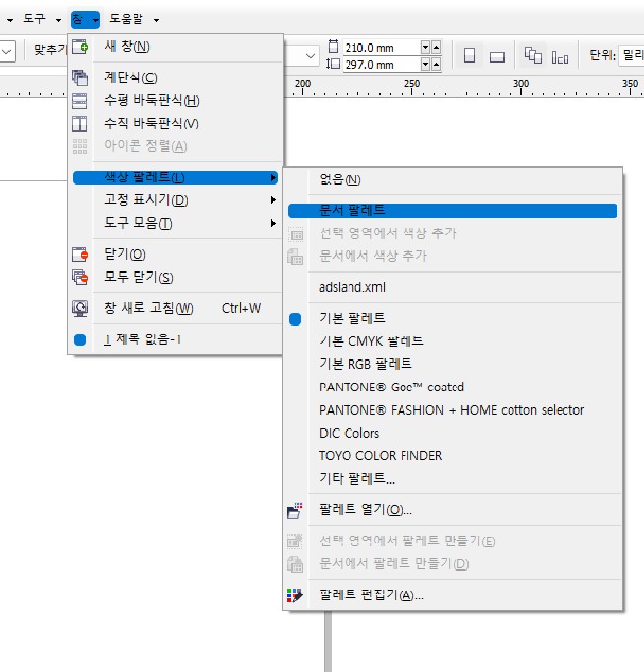Image resolution: width=644 pixels, height=672 pixels.
Task: Open the page size preset dropdown chevron
Action: coord(311,56)
